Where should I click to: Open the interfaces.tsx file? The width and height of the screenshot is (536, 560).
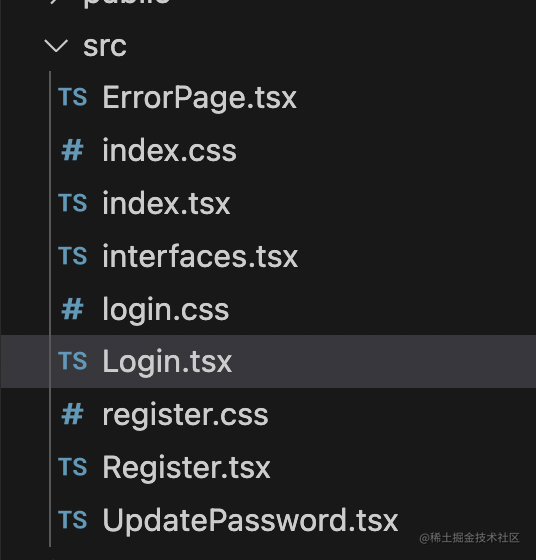click(x=200, y=256)
